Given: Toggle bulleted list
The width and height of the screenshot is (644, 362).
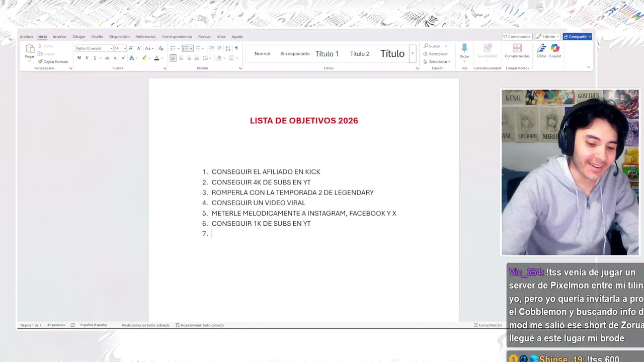Looking at the screenshot, I should point(173,48).
